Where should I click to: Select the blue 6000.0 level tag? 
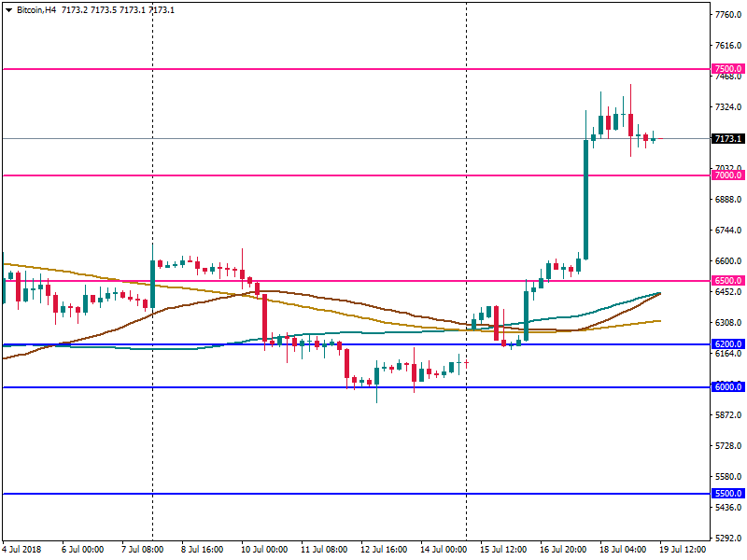click(x=727, y=387)
